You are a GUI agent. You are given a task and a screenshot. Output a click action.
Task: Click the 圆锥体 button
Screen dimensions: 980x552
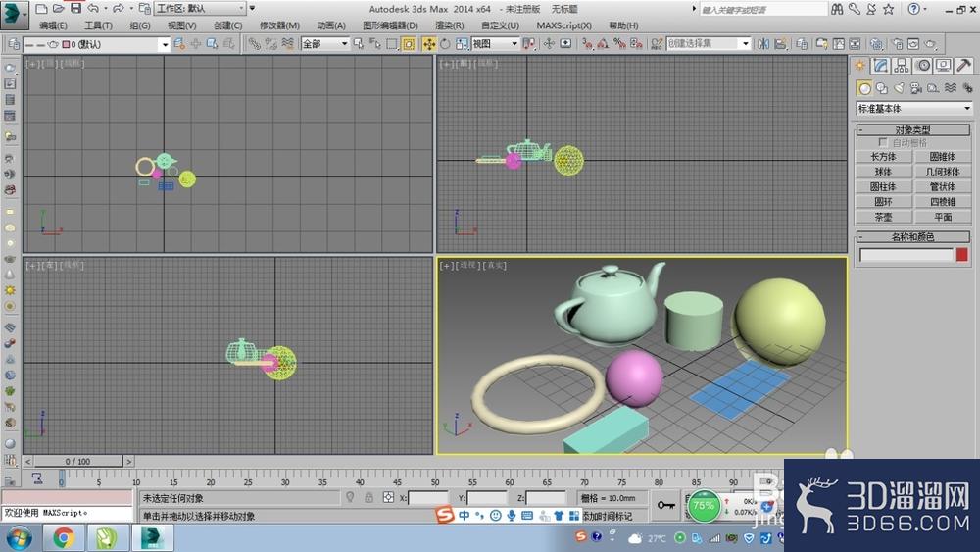pos(943,156)
